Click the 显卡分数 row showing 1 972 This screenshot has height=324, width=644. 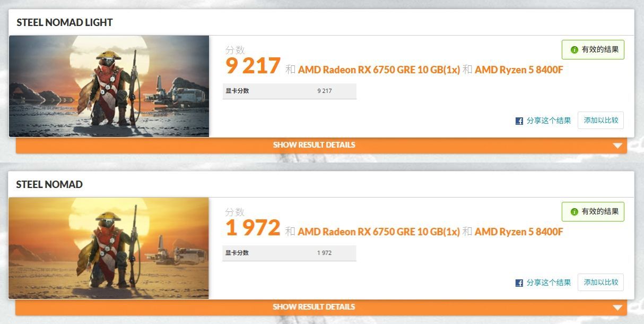pos(290,253)
